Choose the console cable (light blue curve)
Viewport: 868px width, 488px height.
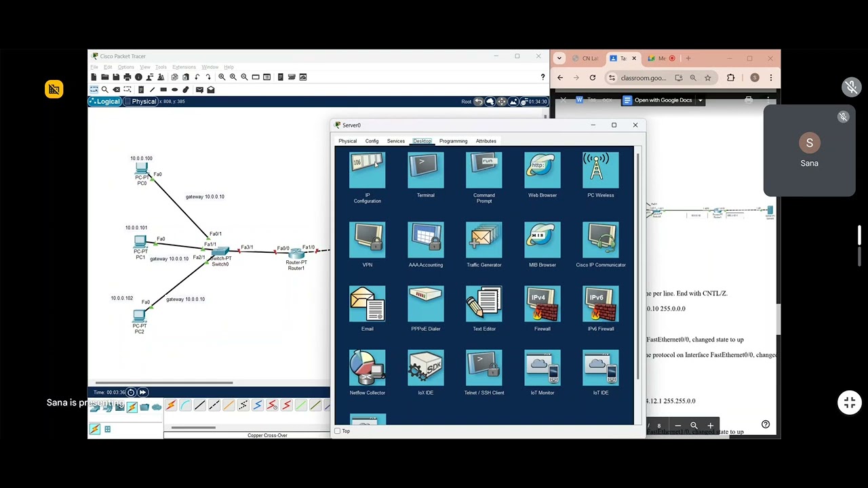point(185,405)
